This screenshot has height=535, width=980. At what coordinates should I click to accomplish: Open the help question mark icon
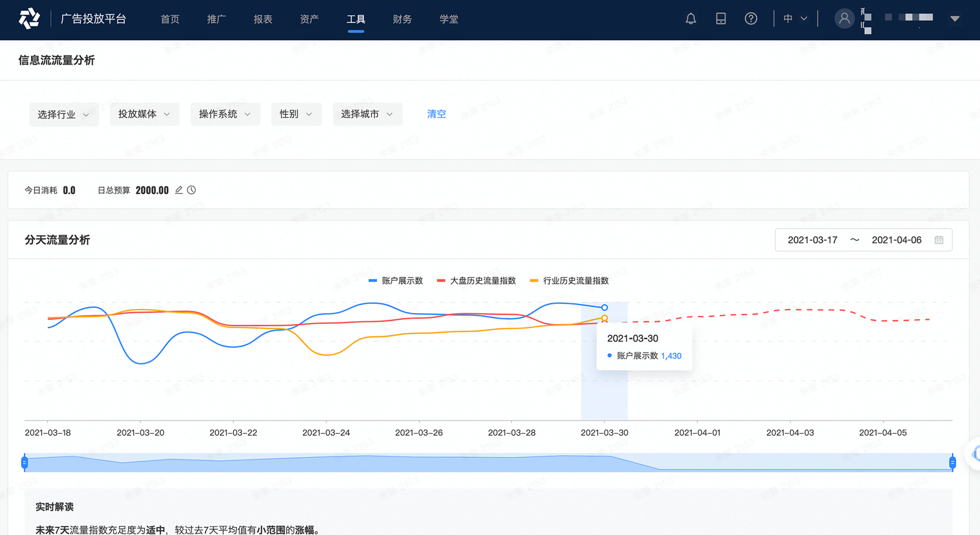[751, 18]
